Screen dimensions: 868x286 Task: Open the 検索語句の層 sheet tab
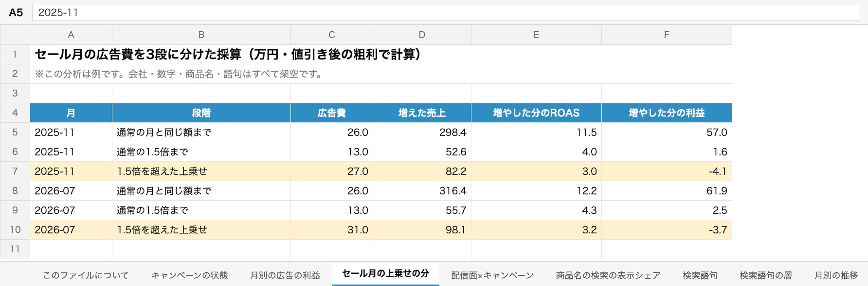(x=766, y=275)
